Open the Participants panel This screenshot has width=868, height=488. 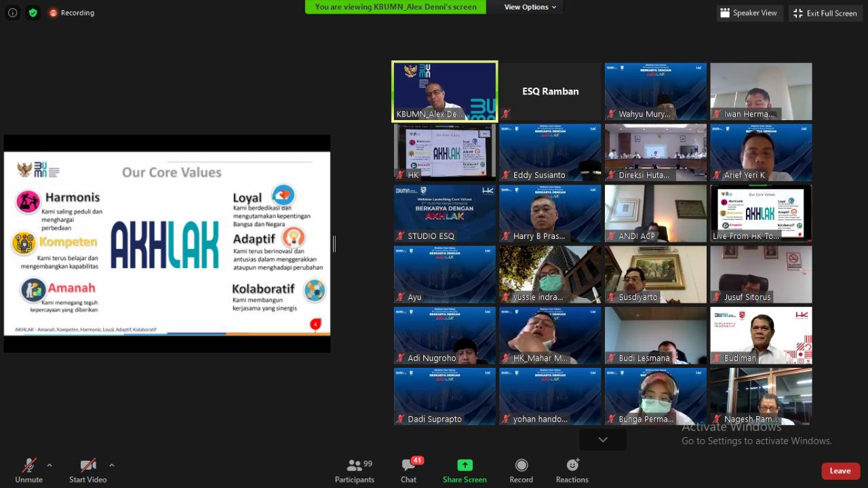point(355,470)
